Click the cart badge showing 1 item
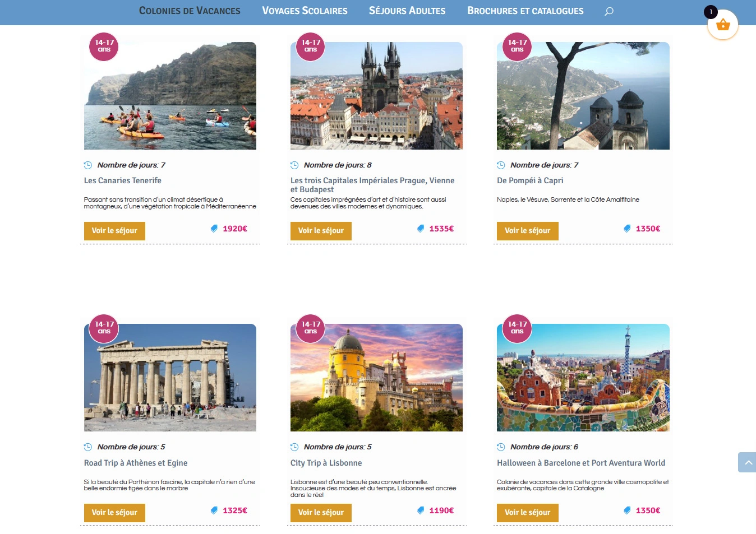Viewport: 756px width, 534px height. (711, 11)
